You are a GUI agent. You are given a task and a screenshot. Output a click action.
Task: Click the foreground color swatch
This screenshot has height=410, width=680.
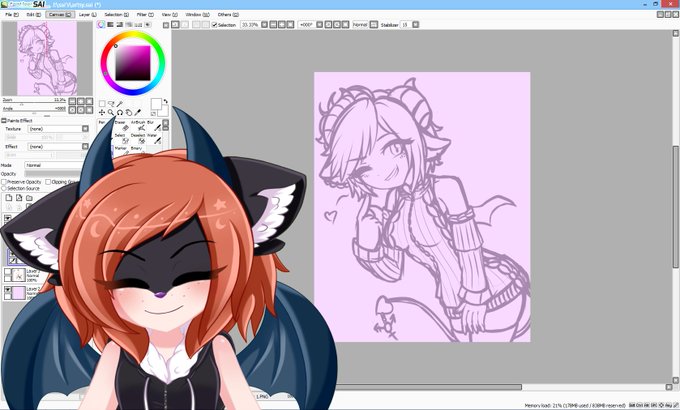point(156,104)
